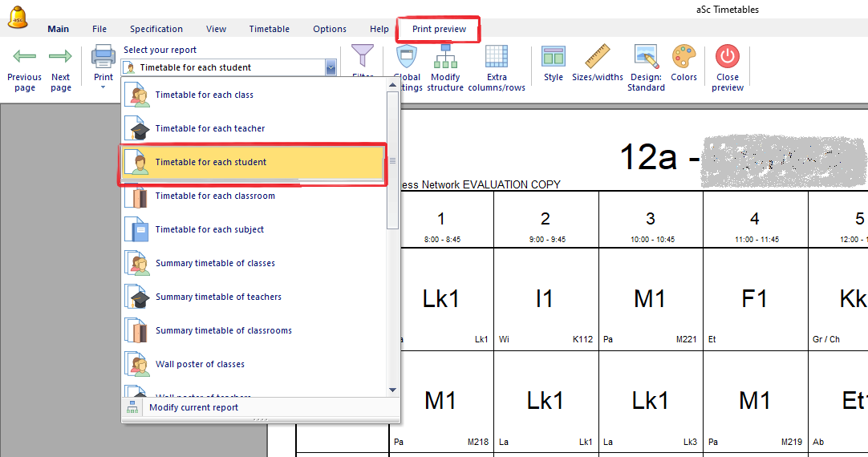Open Modify structure tool
This screenshot has width=868, height=457.
(x=445, y=67)
